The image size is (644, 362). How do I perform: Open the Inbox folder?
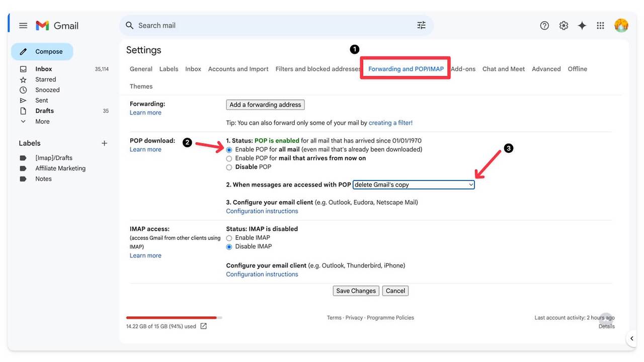44,69
